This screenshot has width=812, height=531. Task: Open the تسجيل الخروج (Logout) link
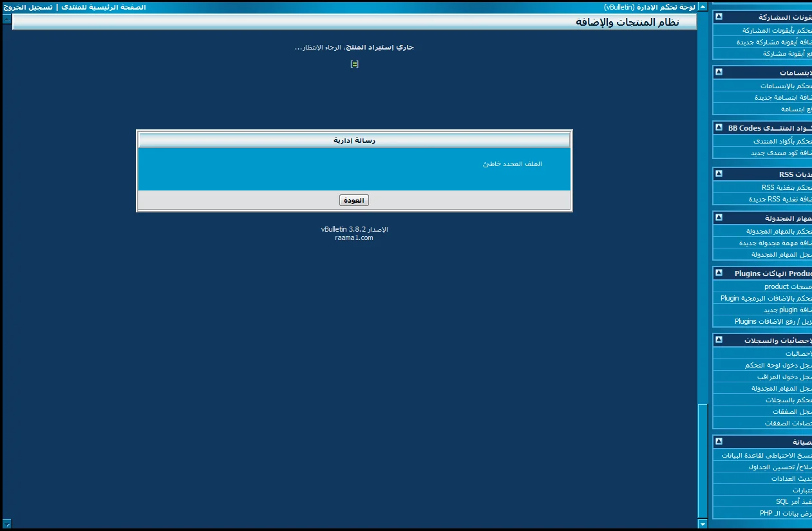[x=28, y=7]
